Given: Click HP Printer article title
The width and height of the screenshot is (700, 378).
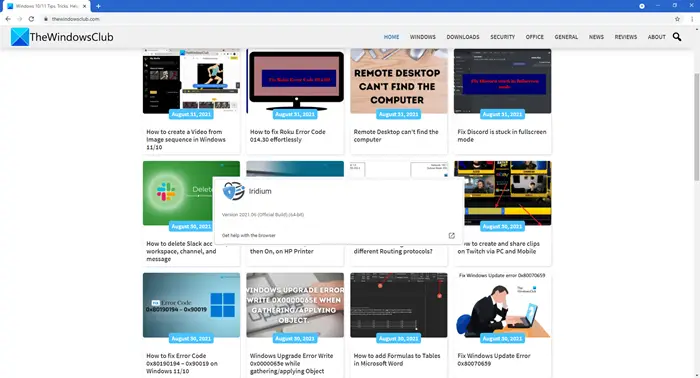Looking at the screenshot, I should click(282, 251).
